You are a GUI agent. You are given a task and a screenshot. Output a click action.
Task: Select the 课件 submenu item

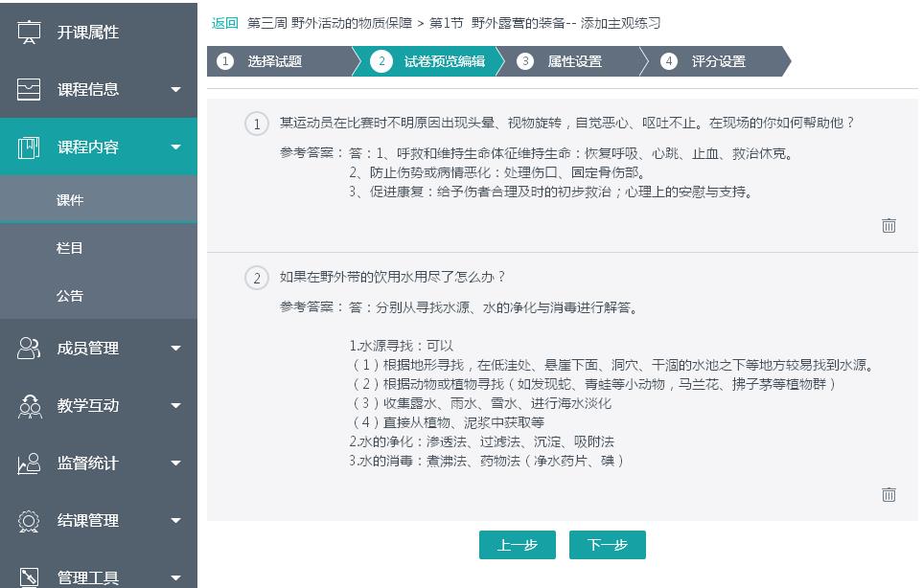[70, 200]
